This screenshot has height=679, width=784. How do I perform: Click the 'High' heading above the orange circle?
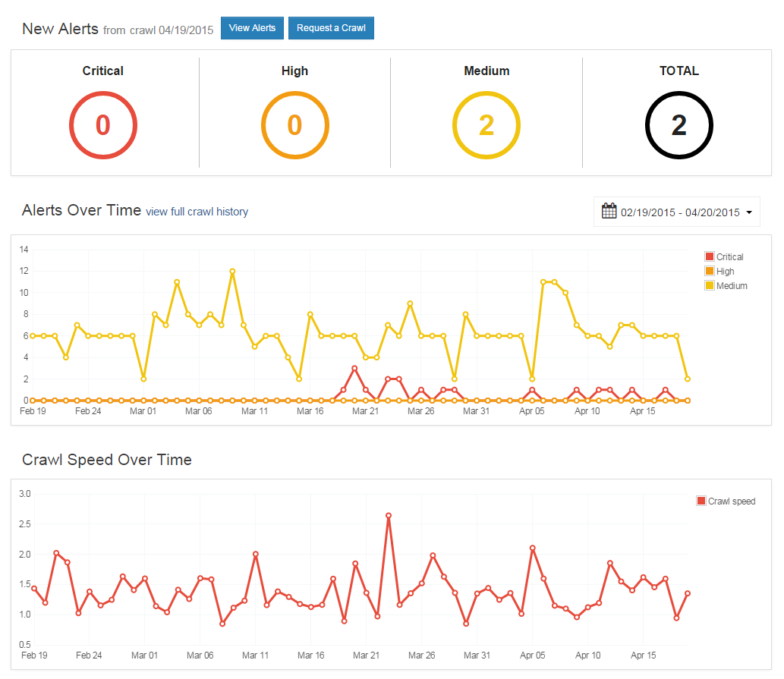click(x=295, y=71)
